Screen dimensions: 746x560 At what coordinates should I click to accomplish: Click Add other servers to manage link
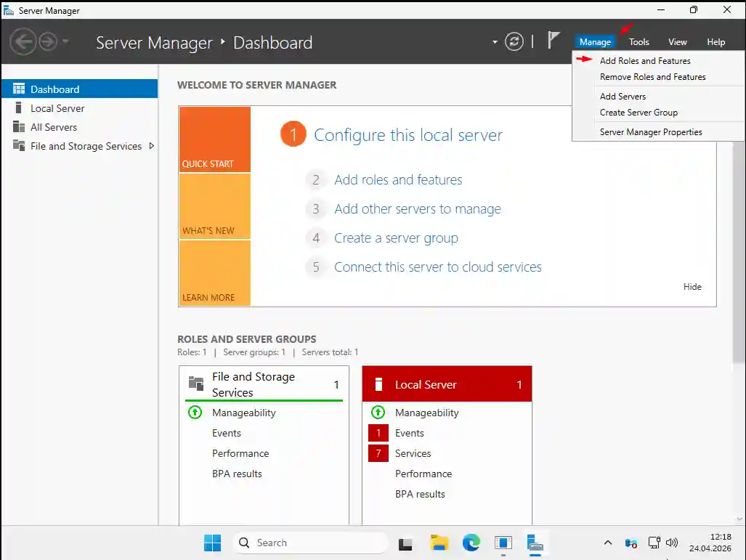point(417,209)
